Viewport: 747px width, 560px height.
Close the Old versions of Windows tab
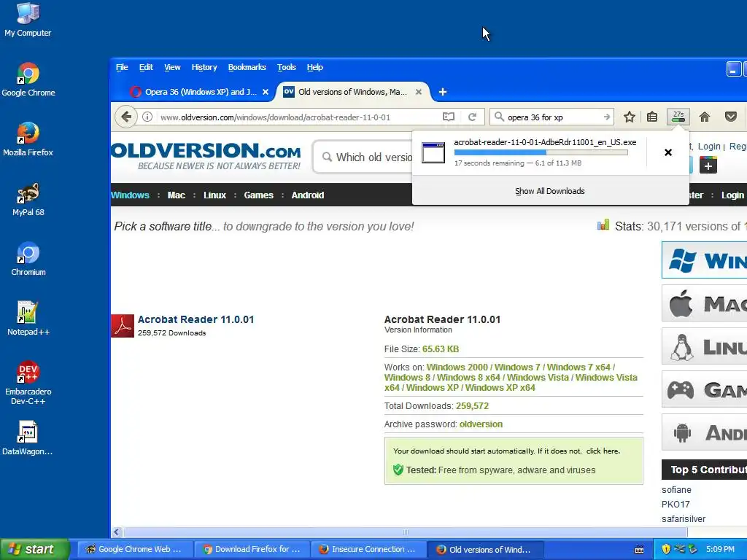click(x=419, y=92)
